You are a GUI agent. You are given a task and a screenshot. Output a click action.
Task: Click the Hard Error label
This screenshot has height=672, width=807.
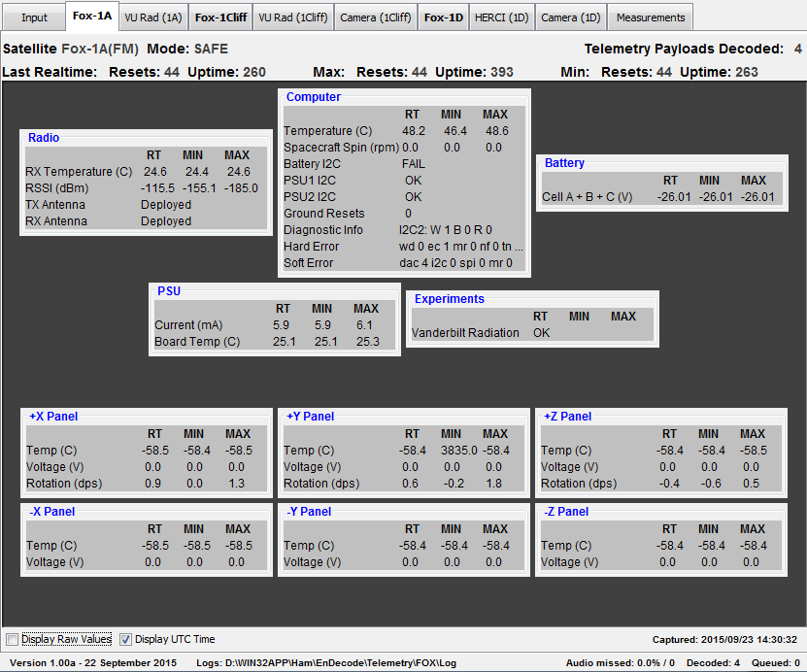[x=312, y=246]
